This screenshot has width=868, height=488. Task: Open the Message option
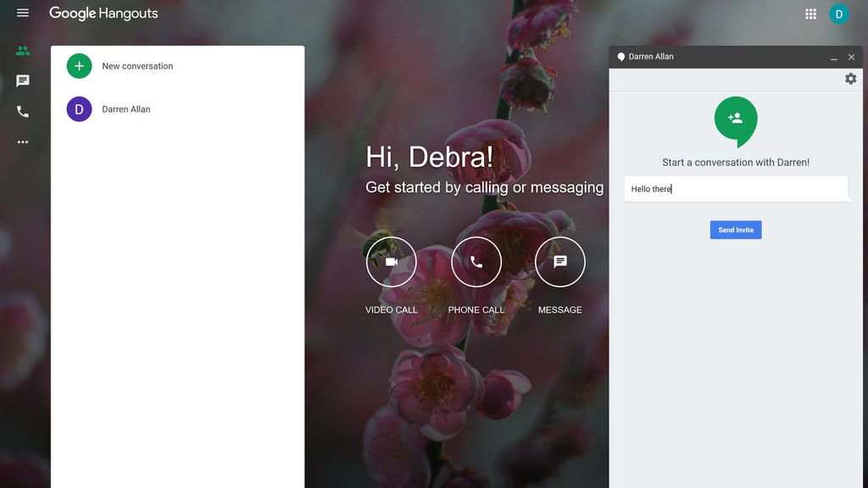pos(560,262)
